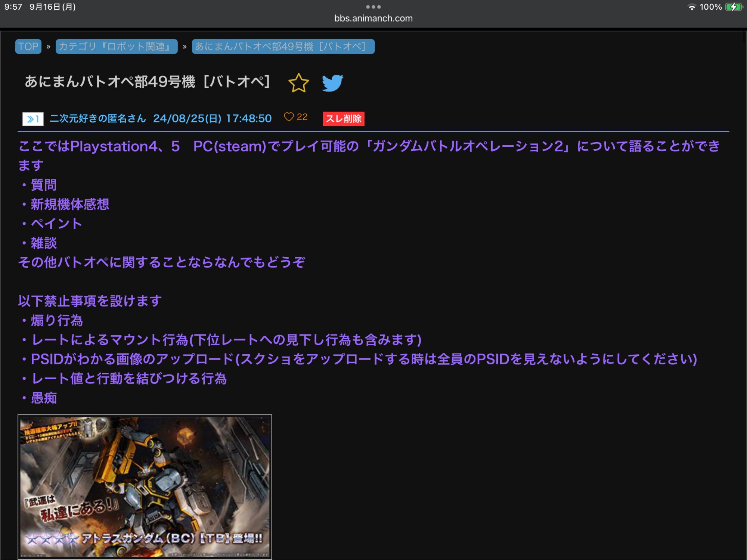Tap the three dots above the URL

pyautogui.click(x=373, y=7)
